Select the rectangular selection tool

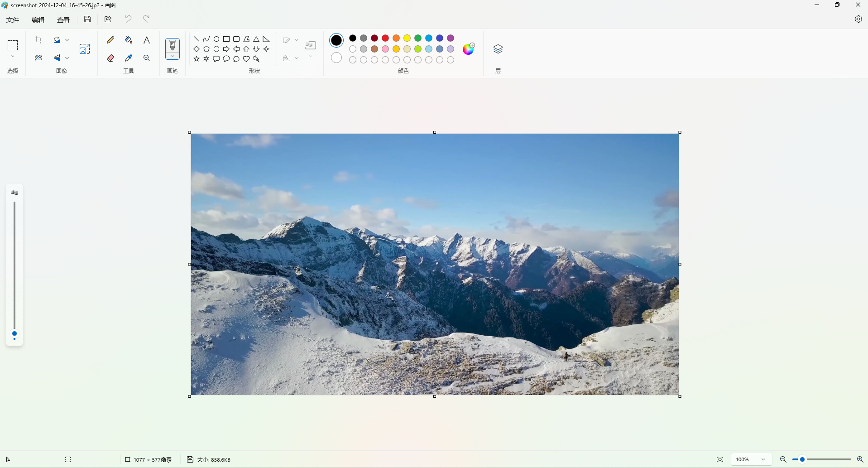point(13,45)
